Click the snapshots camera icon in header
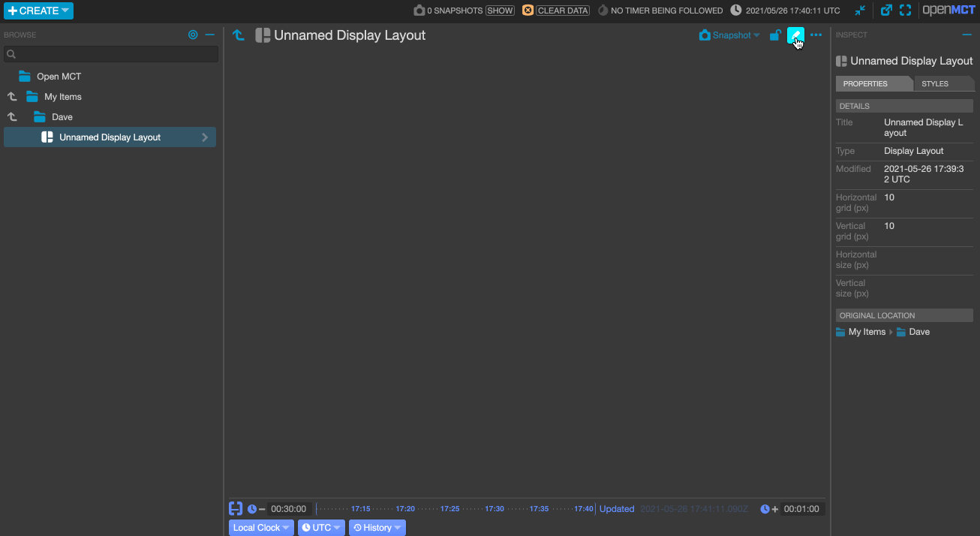Viewport: 980px width, 536px height. [419, 11]
